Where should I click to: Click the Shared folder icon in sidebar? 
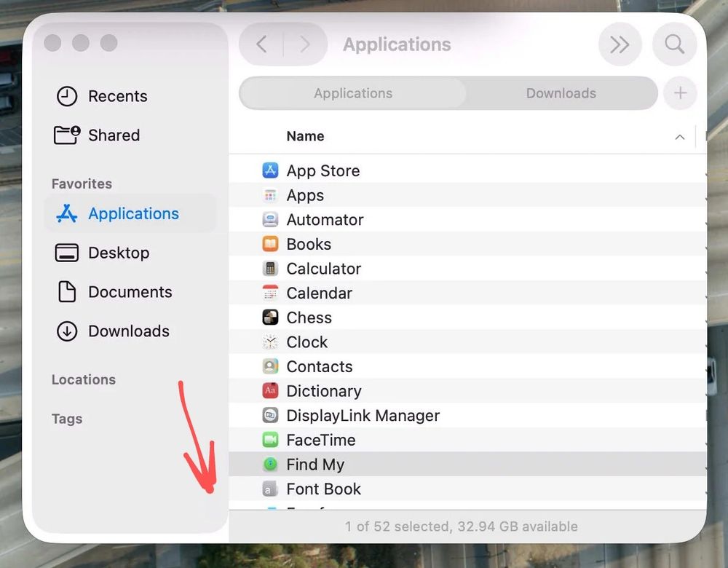(67, 135)
